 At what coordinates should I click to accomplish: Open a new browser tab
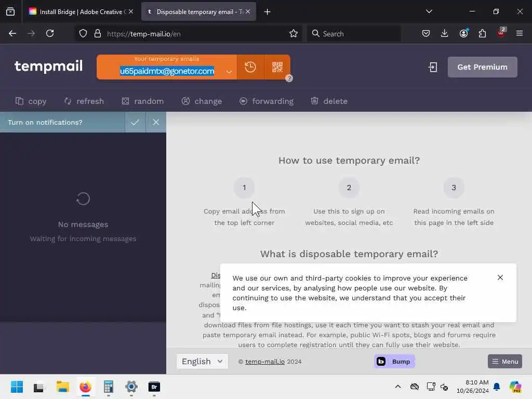[268, 12]
